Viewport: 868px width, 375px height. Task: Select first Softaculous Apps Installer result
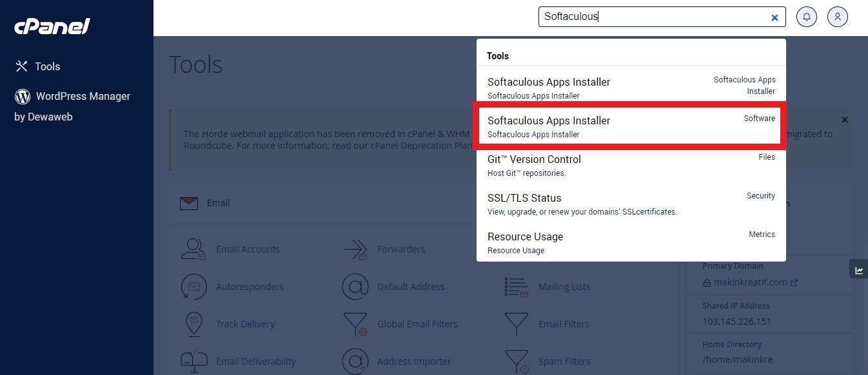631,88
